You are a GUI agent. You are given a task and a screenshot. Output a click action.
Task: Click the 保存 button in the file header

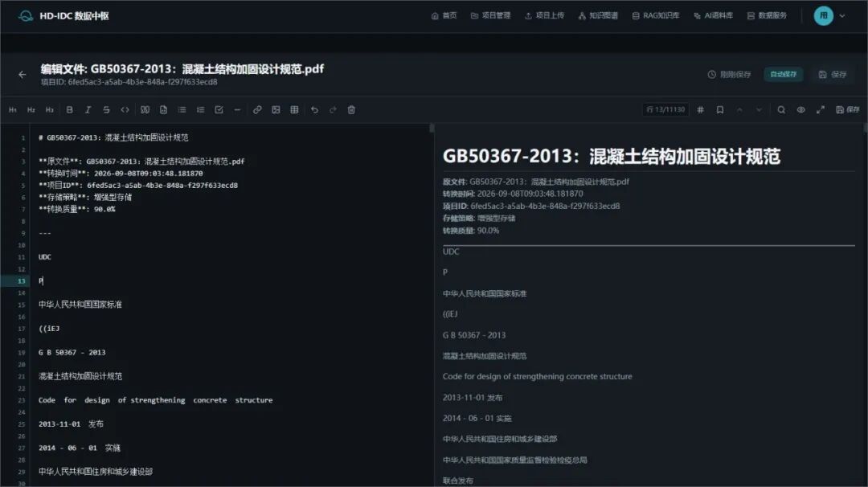coord(833,74)
